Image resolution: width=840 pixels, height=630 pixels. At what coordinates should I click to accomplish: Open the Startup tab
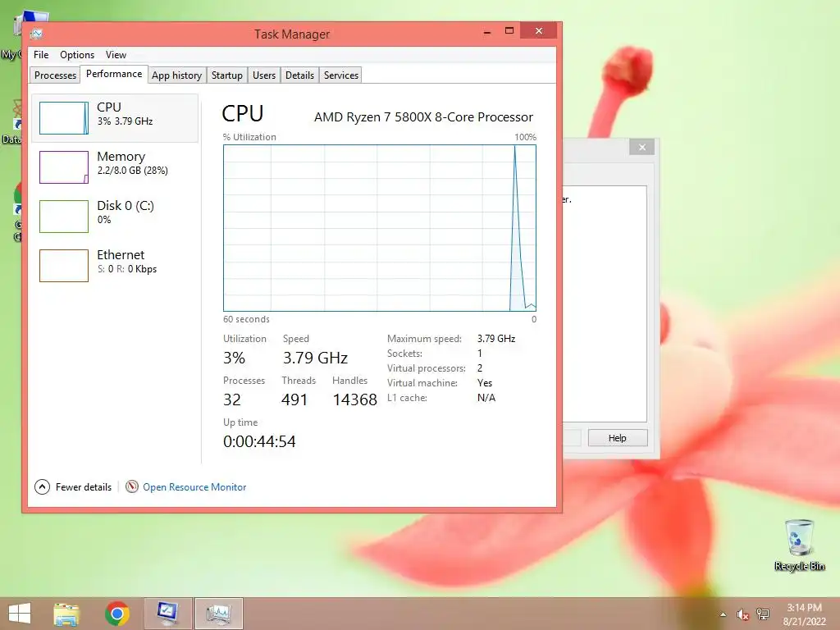tap(226, 75)
